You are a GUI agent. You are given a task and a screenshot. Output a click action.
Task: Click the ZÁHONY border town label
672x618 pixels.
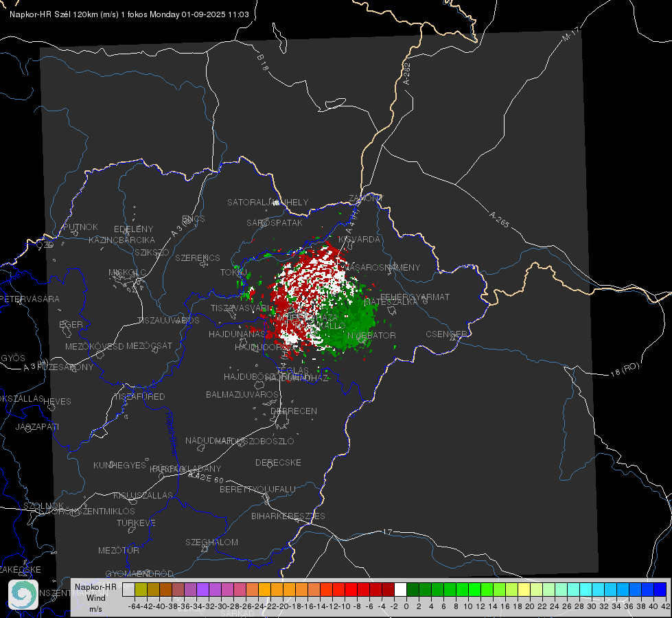click(366, 198)
